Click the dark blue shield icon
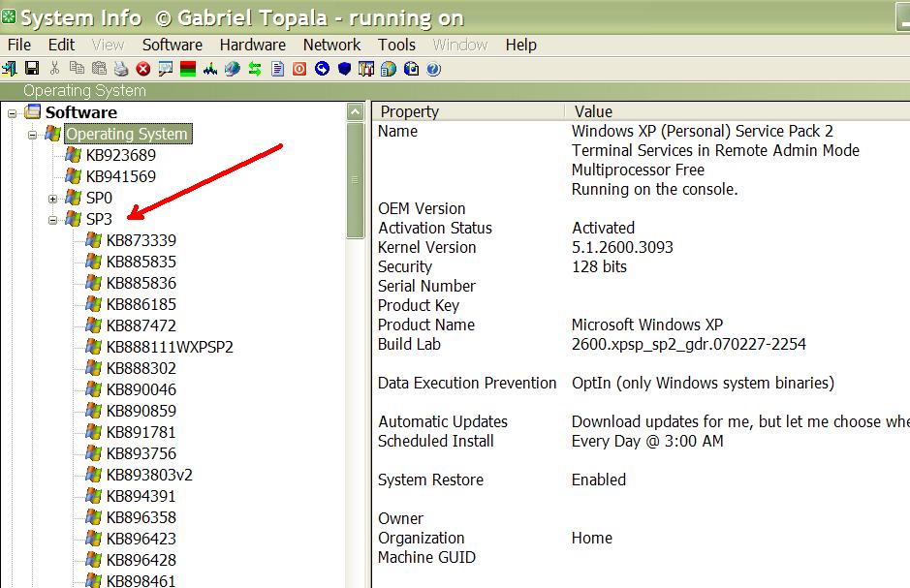 coord(344,69)
